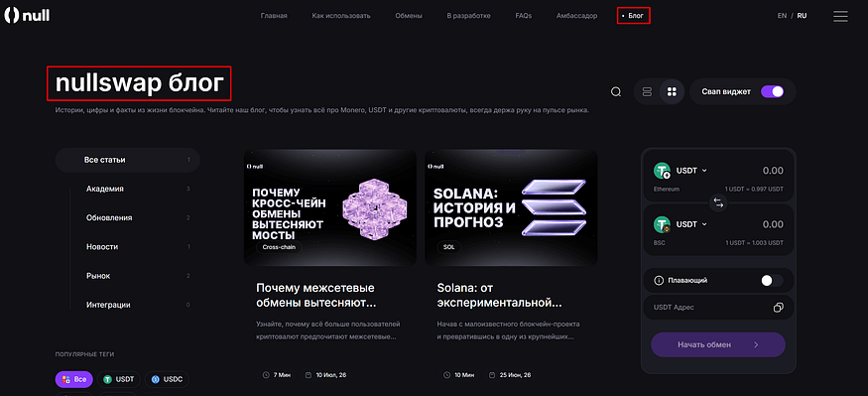Go to the FAQs navigation link
This screenshot has width=868, height=396.
pyautogui.click(x=523, y=16)
